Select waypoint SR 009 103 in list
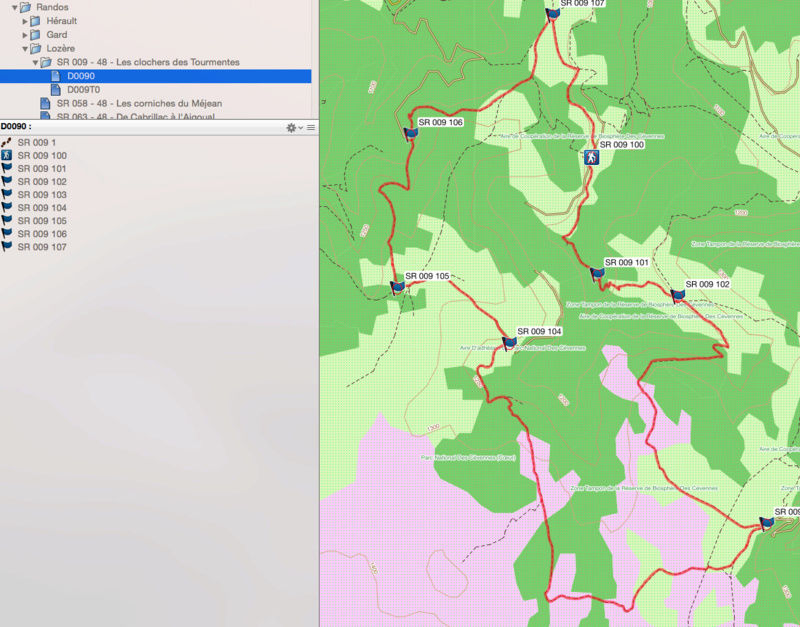The width and height of the screenshot is (800, 627). (x=42, y=195)
